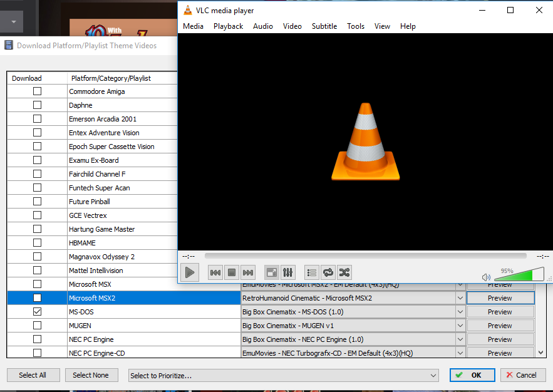Viewport: 553px width, 392px height.
Task: Check the Entex Adventure Vision checkbox
Action: click(x=37, y=133)
